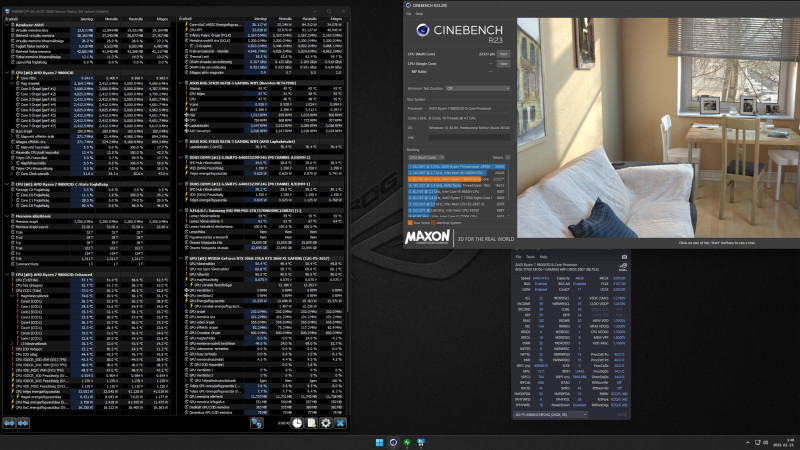Expand the Core VIDs sensor row
800x450 pixels.
13,78
